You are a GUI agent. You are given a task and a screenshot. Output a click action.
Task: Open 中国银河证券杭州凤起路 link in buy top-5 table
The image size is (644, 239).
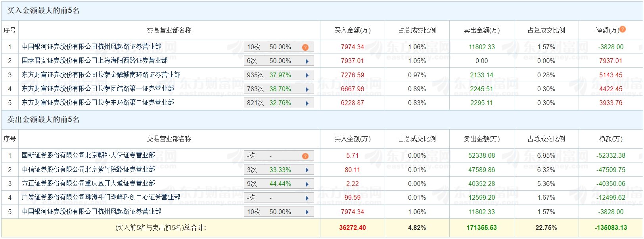92,47
